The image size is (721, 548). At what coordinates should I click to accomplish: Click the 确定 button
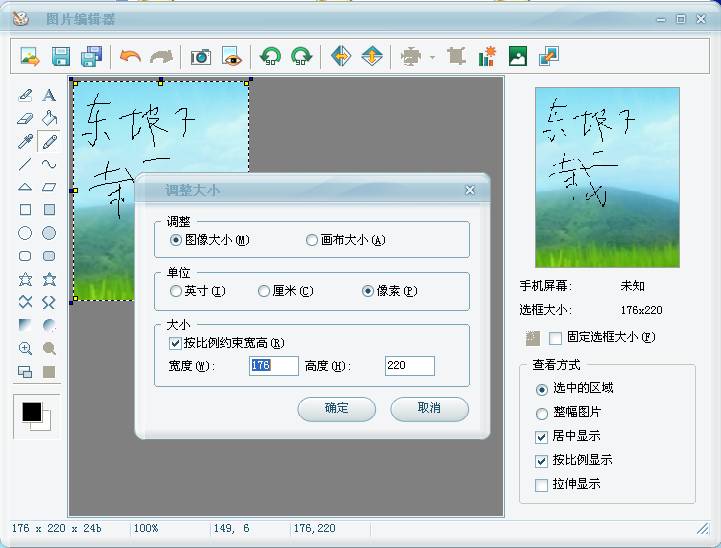click(337, 409)
